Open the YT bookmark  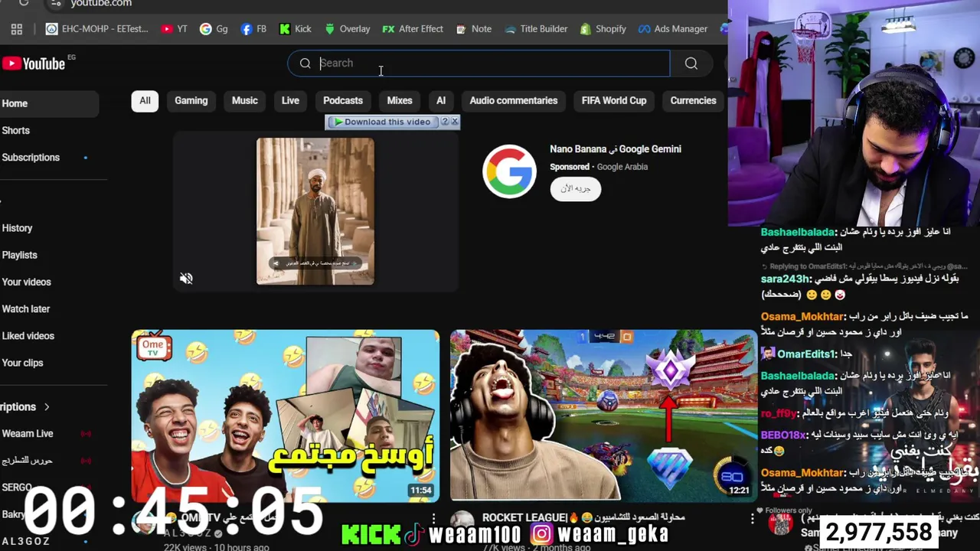pyautogui.click(x=174, y=29)
